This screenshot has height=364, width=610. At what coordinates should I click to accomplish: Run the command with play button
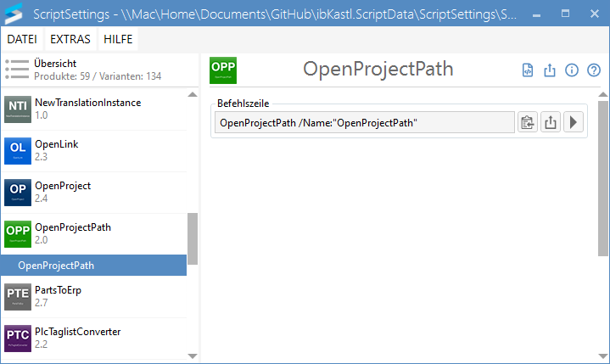[574, 123]
